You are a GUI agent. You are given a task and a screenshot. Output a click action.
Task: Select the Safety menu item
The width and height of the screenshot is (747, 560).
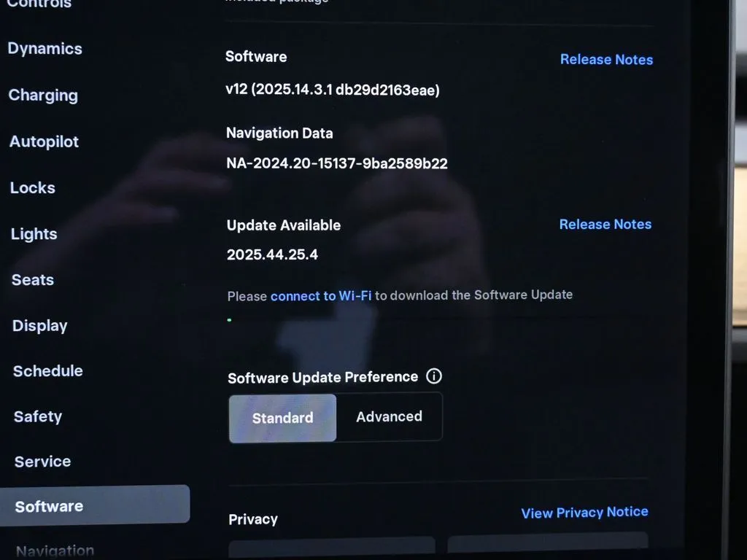[x=38, y=417]
